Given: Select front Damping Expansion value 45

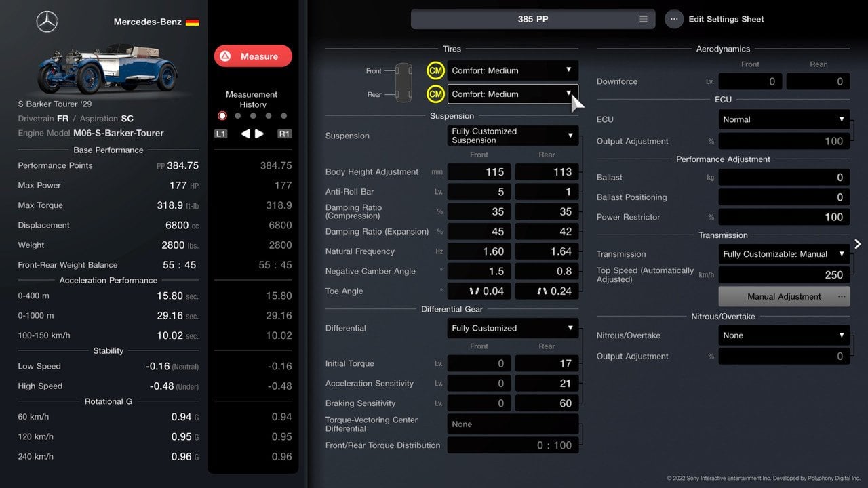Looking at the screenshot, I should point(479,232).
